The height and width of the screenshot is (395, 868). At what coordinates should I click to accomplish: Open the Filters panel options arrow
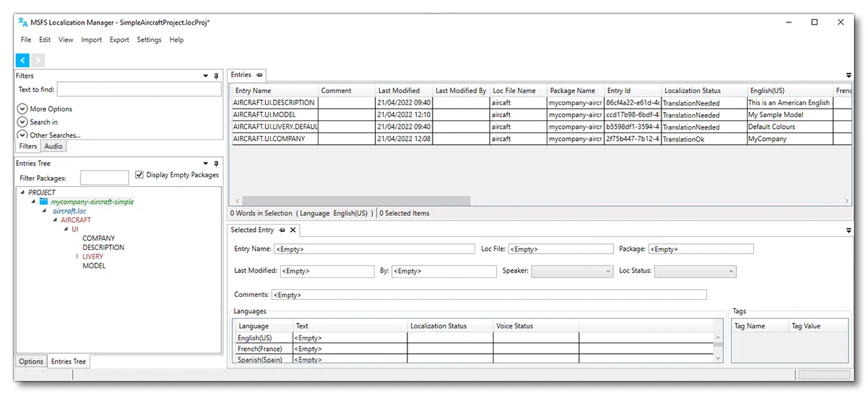pyautogui.click(x=206, y=76)
